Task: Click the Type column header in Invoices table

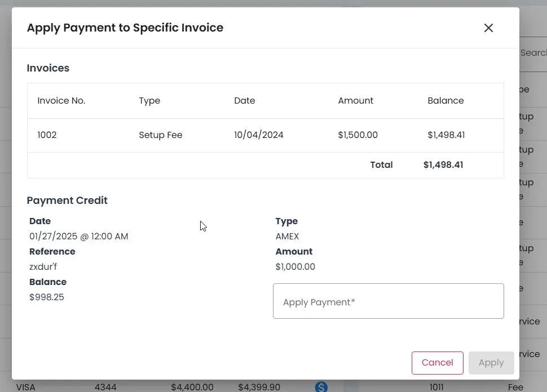Action: click(x=149, y=101)
